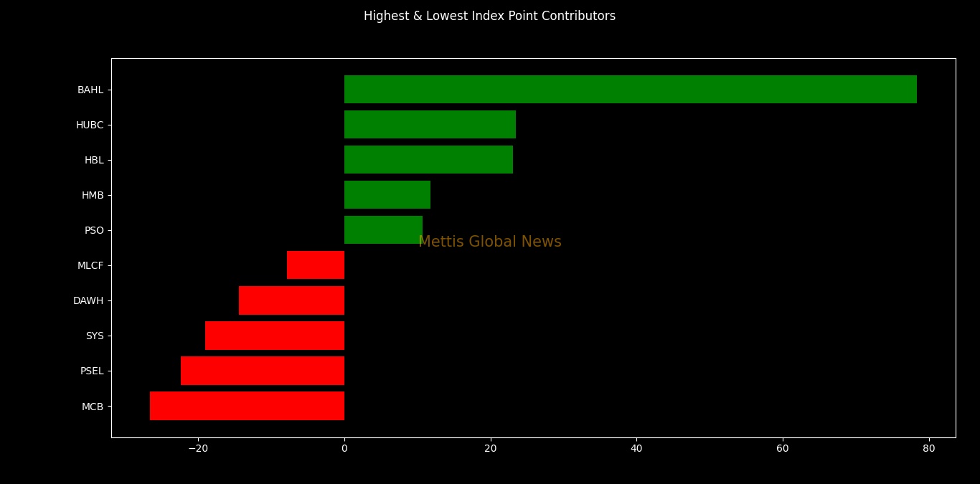Viewport: 980px width, 484px height.
Task: Click the PSO green bar
Action: 383,230
